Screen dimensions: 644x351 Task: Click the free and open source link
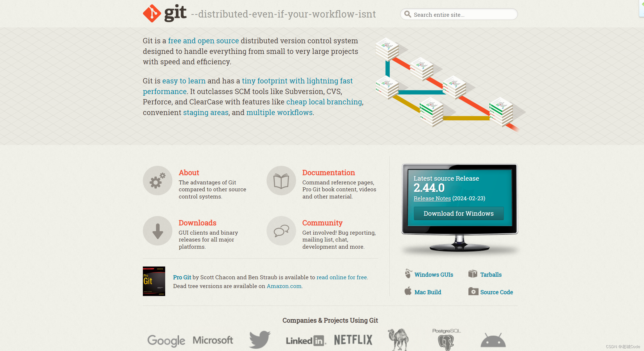203,41
